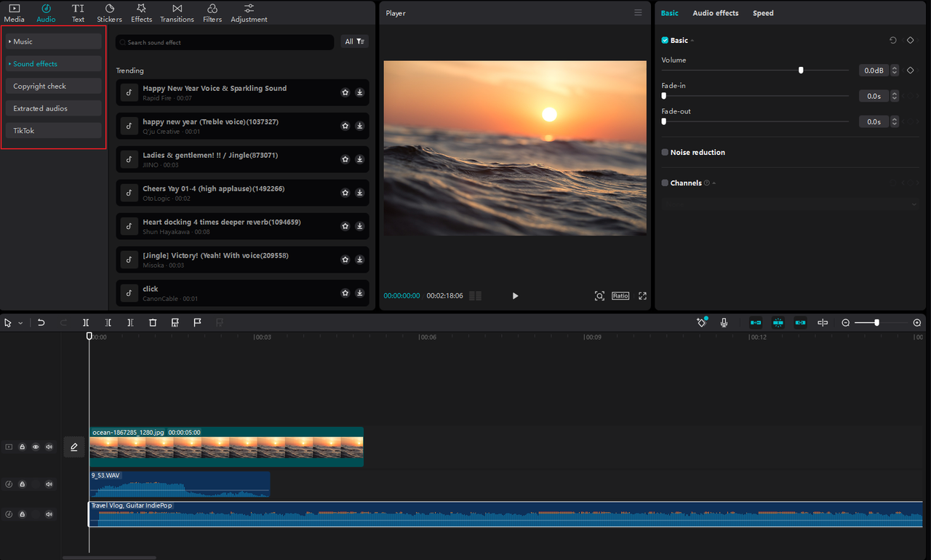The width and height of the screenshot is (931, 560).
Task: Reset the Basic audio settings
Action: click(893, 41)
